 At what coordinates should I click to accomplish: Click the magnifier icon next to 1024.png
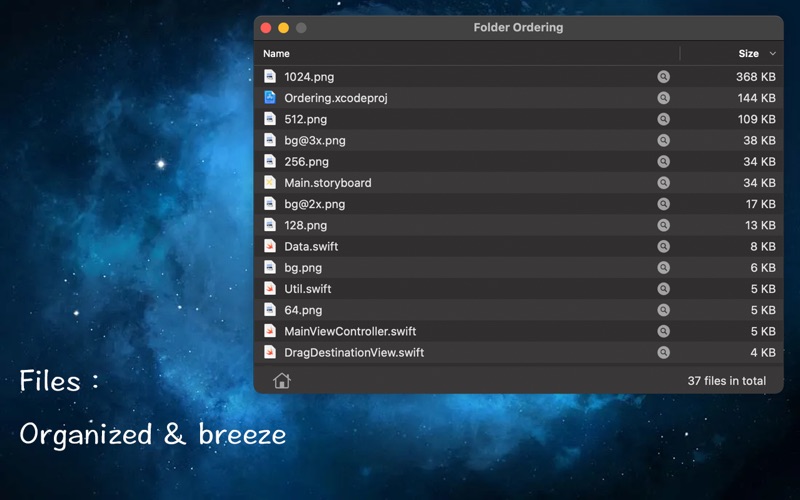pyautogui.click(x=663, y=77)
